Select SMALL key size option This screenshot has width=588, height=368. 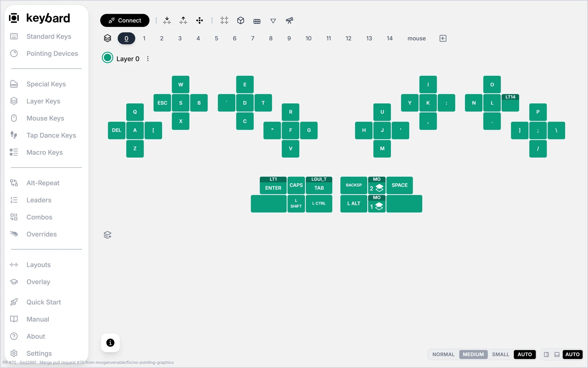click(500, 355)
